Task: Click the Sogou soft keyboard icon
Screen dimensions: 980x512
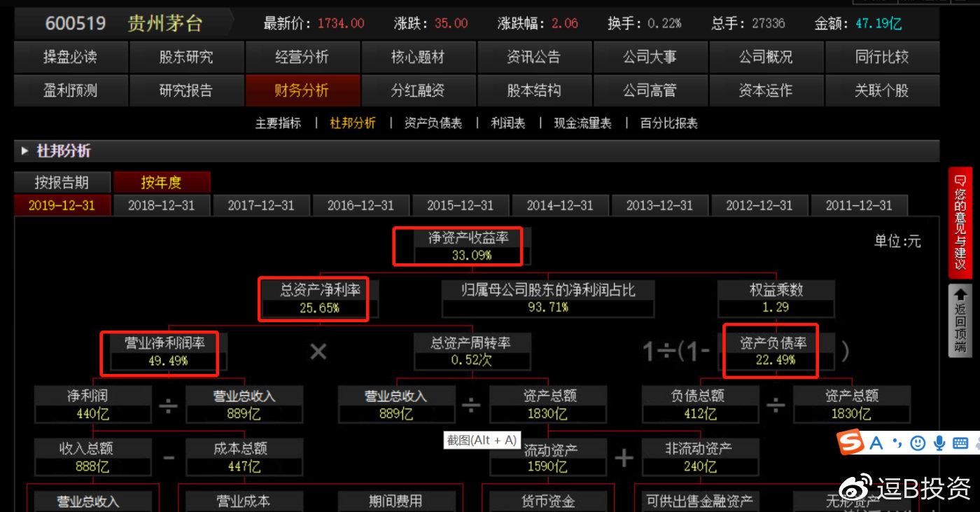Action: coord(960,443)
